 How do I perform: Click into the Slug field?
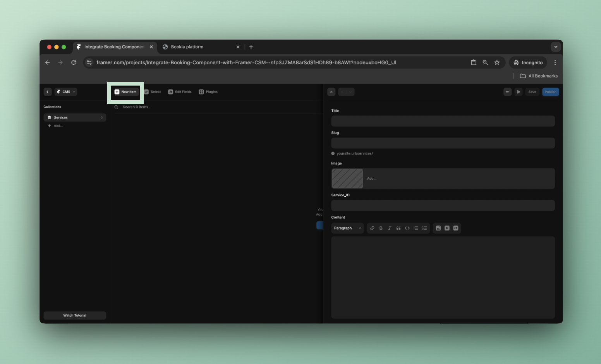click(443, 143)
